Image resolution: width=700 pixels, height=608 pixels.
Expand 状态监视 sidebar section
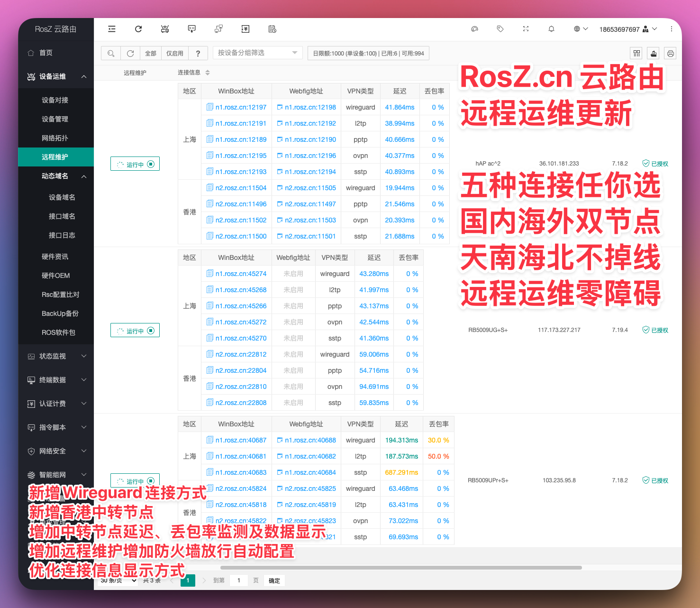[x=56, y=356]
